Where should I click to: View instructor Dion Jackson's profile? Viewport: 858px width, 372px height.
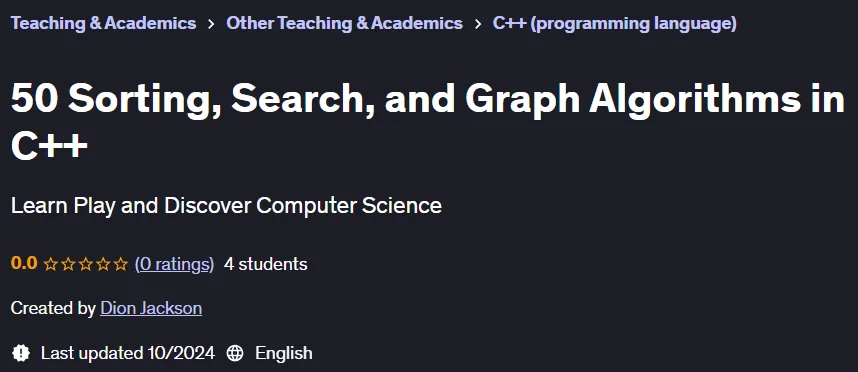coord(151,308)
